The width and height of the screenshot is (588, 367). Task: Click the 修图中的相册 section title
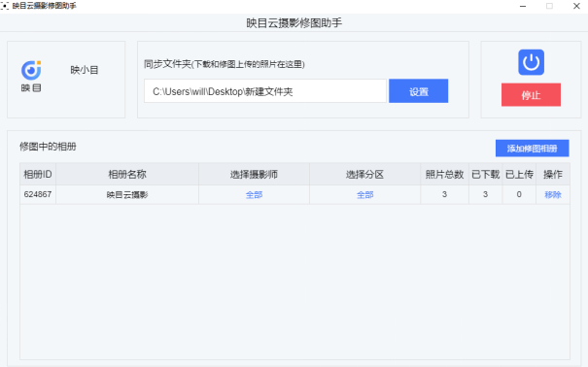pos(48,147)
